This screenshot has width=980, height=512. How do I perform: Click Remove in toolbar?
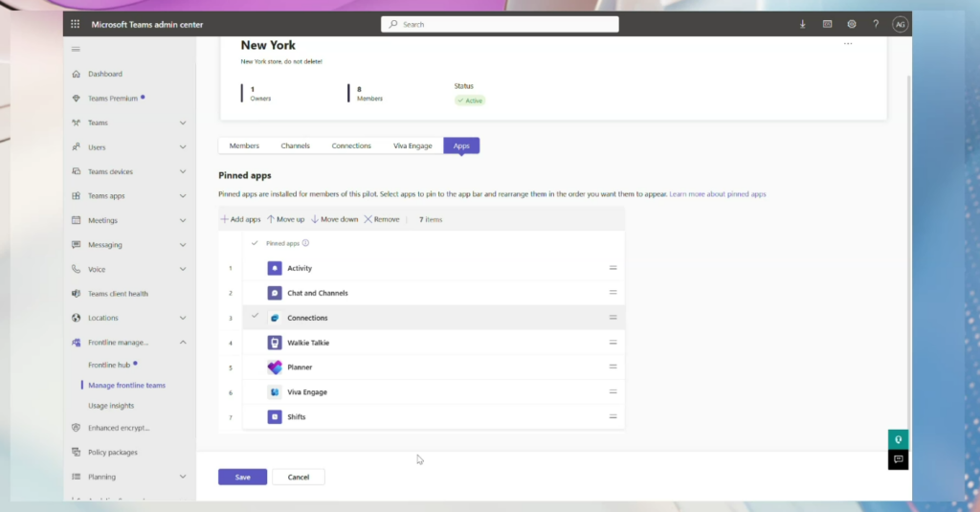[382, 219]
